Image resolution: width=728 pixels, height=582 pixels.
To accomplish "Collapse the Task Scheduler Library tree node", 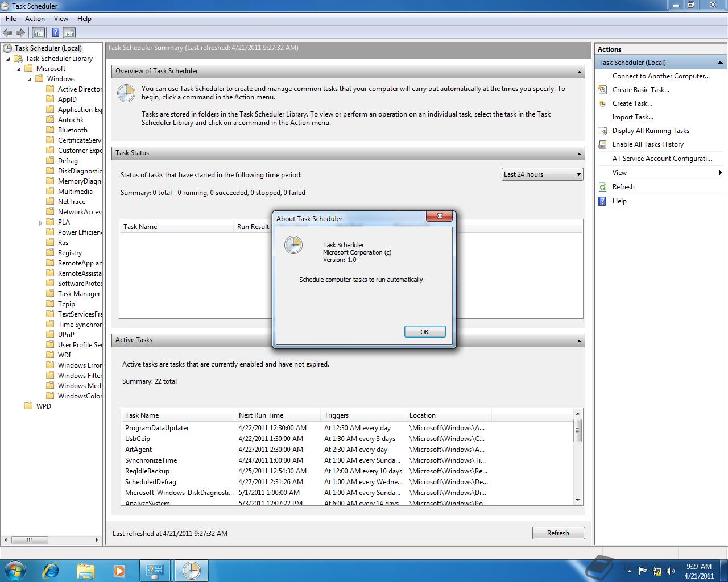I will tap(9, 59).
